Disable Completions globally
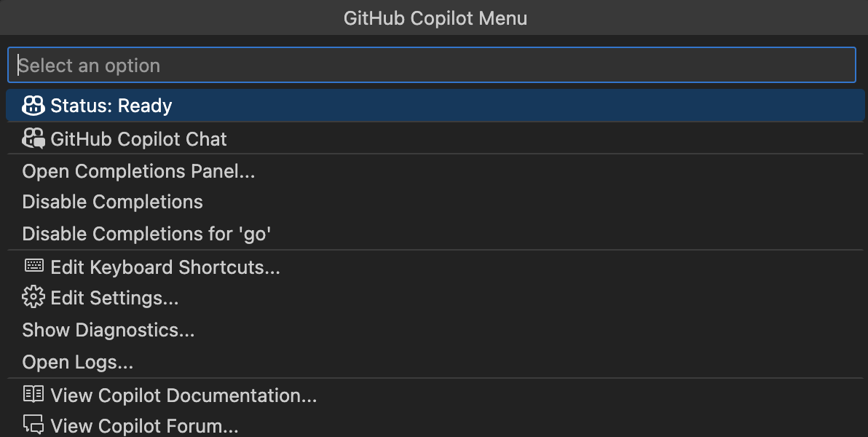 113,202
